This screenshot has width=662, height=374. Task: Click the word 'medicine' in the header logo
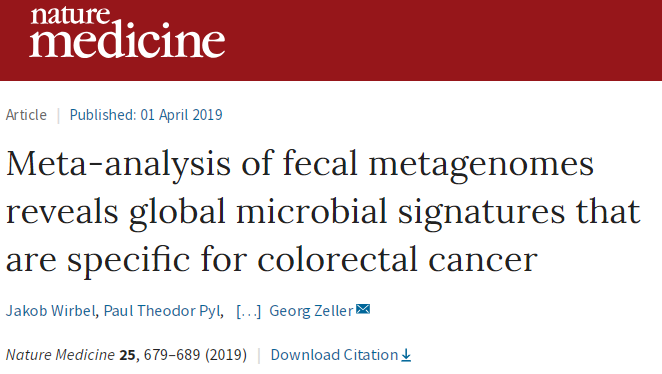click(x=127, y=42)
